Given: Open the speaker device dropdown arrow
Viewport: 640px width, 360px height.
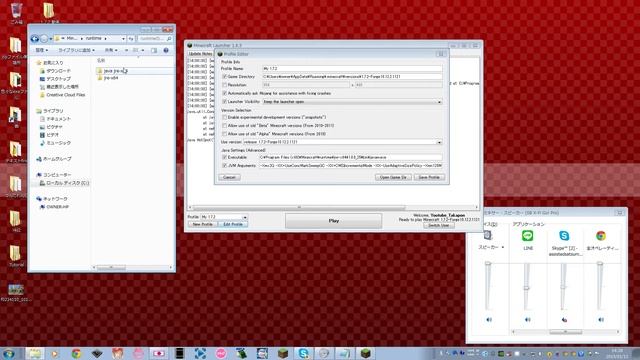Looking at the screenshot, I should click(502, 247).
